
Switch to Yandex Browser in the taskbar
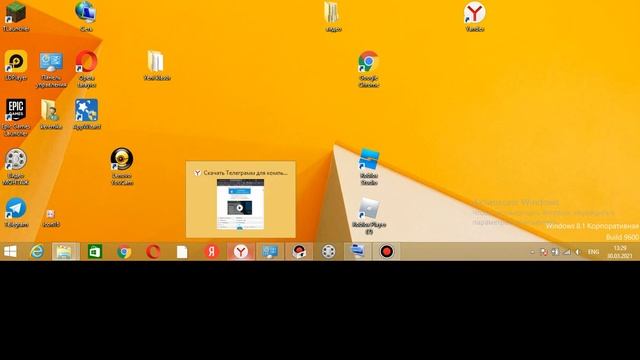pyautogui.click(x=241, y=251)
